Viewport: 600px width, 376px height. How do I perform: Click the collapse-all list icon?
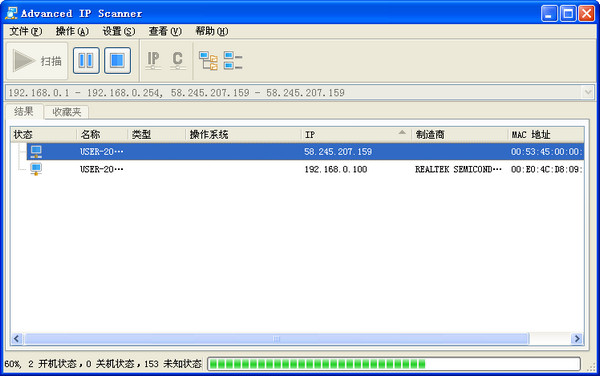[233, 61]
